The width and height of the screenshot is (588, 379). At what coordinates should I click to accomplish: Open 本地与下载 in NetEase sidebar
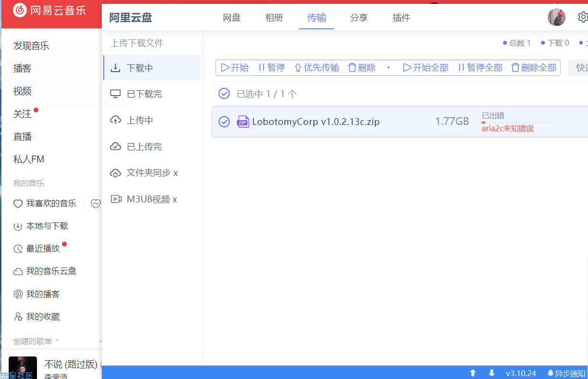coord(41,226)
